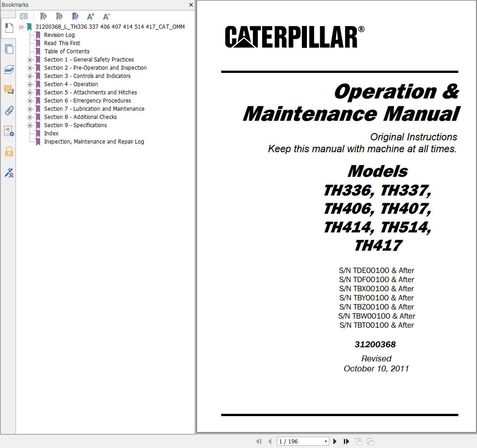The width and height of the screenshot is (477, 448).
Task: Click the next page arrow
Action: (335, 441)
